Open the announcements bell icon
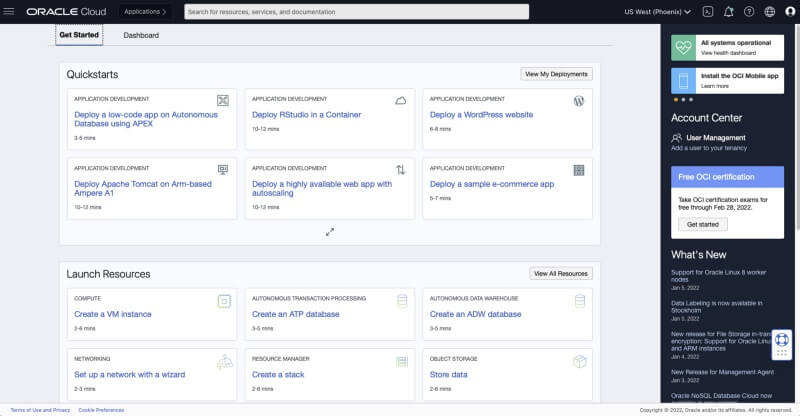Image resolution: width=800 pixels, height=416 pixels. point(728,11)
